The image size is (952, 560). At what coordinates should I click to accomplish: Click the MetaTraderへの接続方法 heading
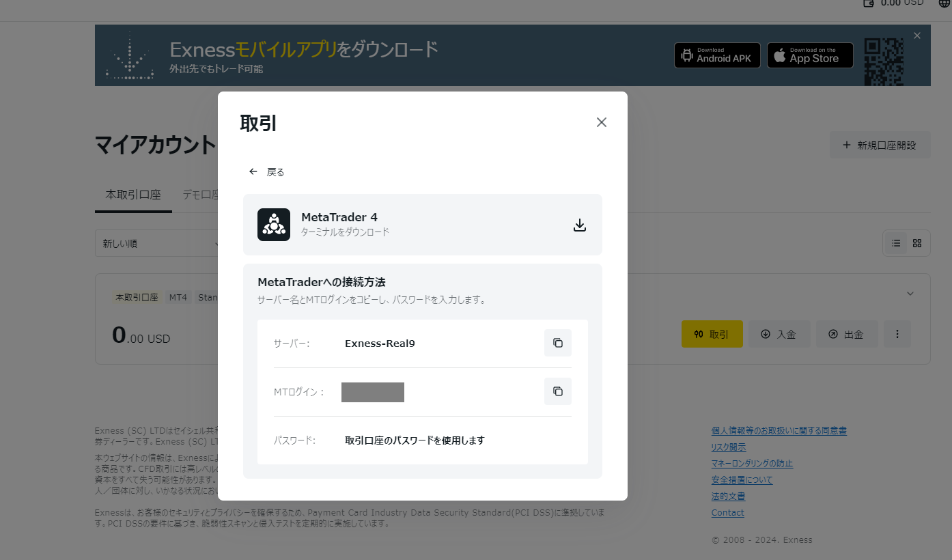click(323, 282)
